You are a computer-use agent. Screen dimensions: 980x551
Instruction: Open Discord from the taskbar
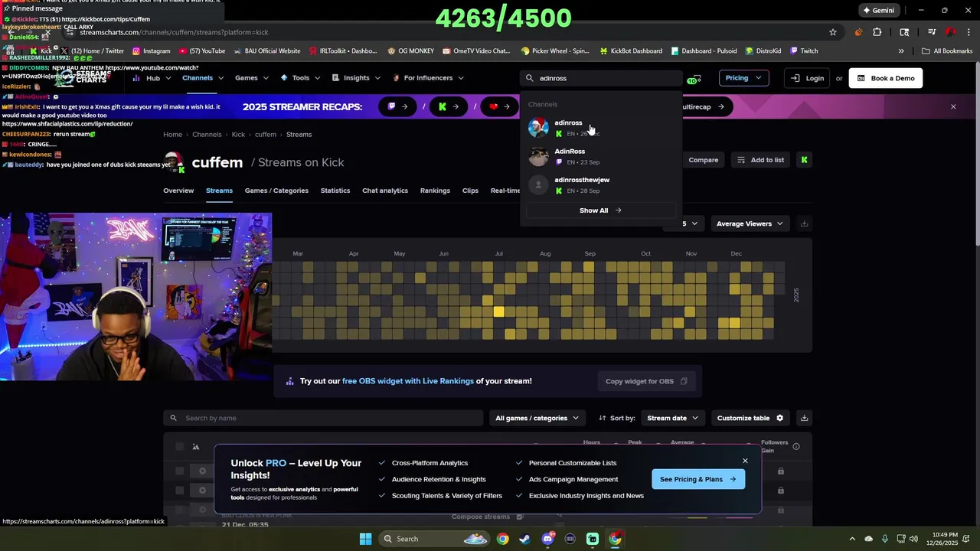pos(547,539)
